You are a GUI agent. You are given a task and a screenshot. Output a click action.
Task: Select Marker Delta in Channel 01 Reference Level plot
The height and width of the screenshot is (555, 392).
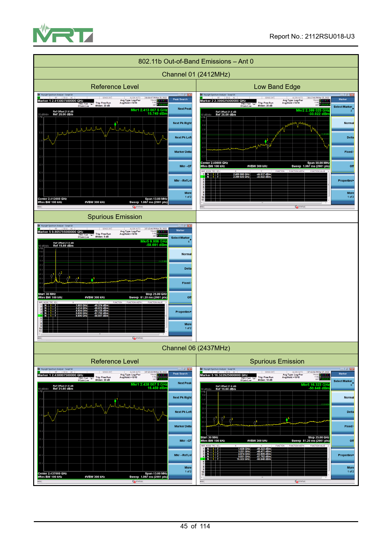pyautogui.click(x=180, y=152)
